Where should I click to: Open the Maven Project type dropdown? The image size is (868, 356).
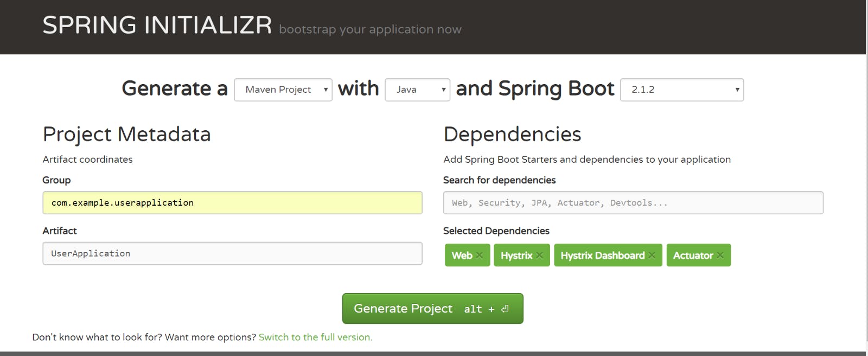283,90
